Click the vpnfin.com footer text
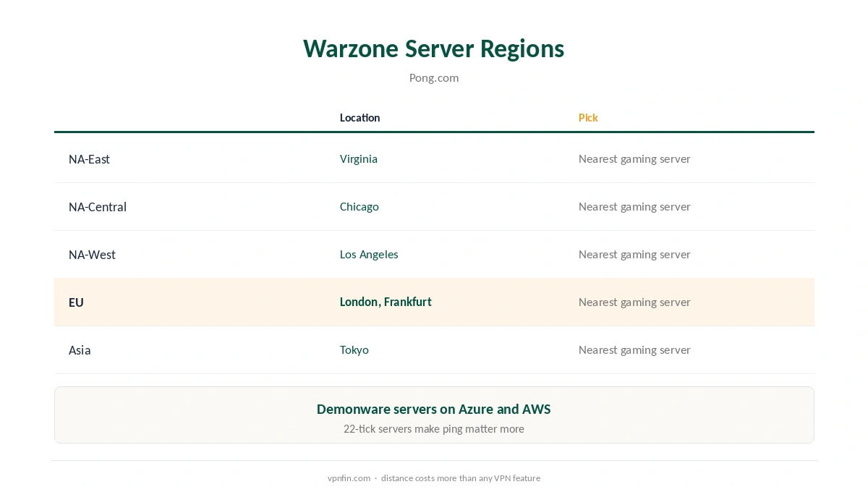This screenshot has width=868, height=492. 349,478
